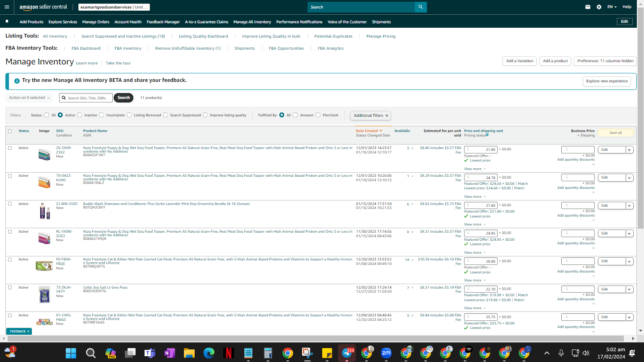Open the Action on 0 selected dropdown

pos(29,98)
